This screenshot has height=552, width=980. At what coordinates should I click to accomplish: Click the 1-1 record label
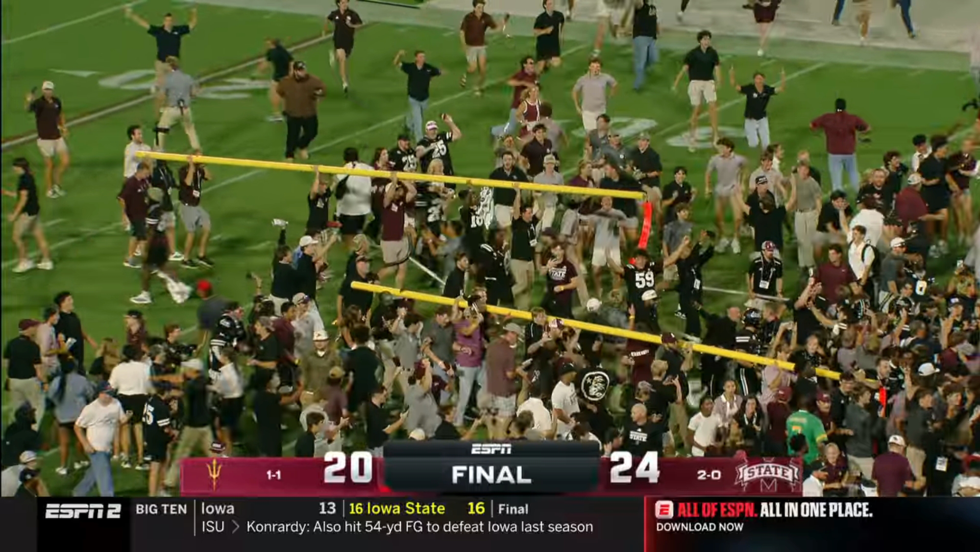[273, 475]
